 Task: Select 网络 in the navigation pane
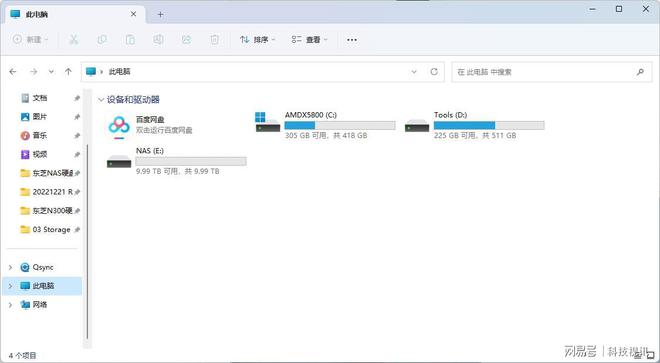pyautogui.click(x=34, y=304)
